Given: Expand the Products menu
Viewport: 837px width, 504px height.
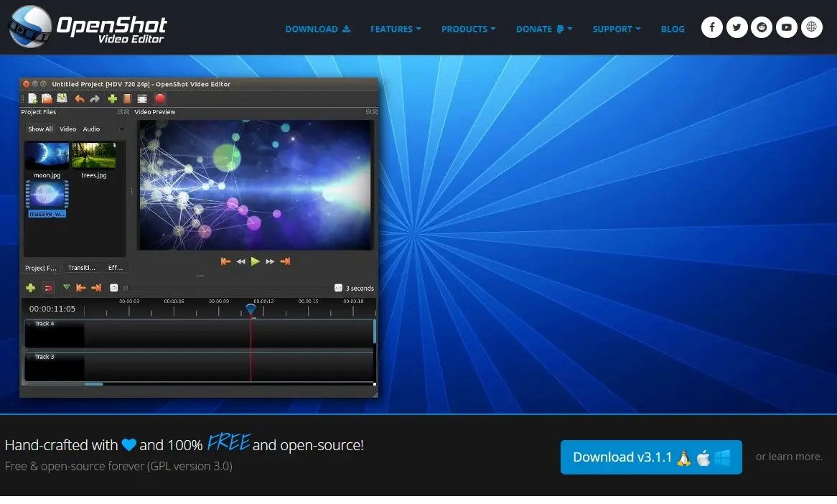Looking at the screenshot, I should pyautogui.click(x=468, y=29).
